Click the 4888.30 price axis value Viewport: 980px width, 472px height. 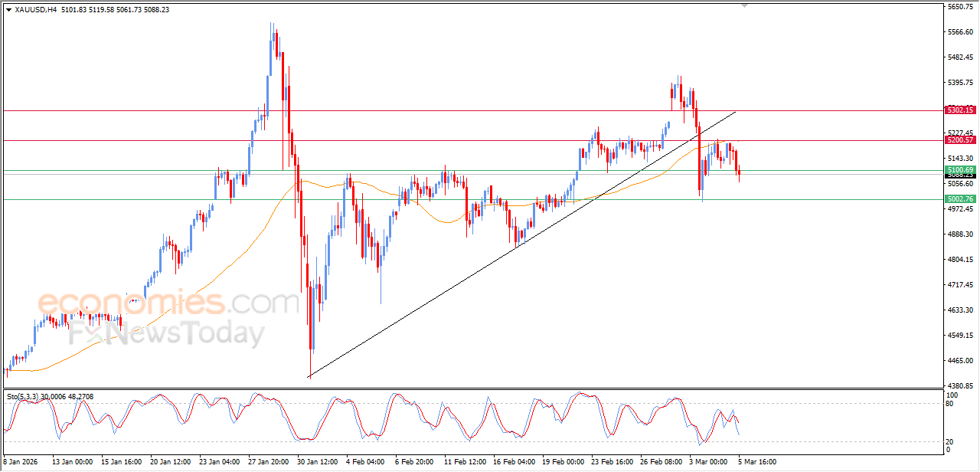961,234
